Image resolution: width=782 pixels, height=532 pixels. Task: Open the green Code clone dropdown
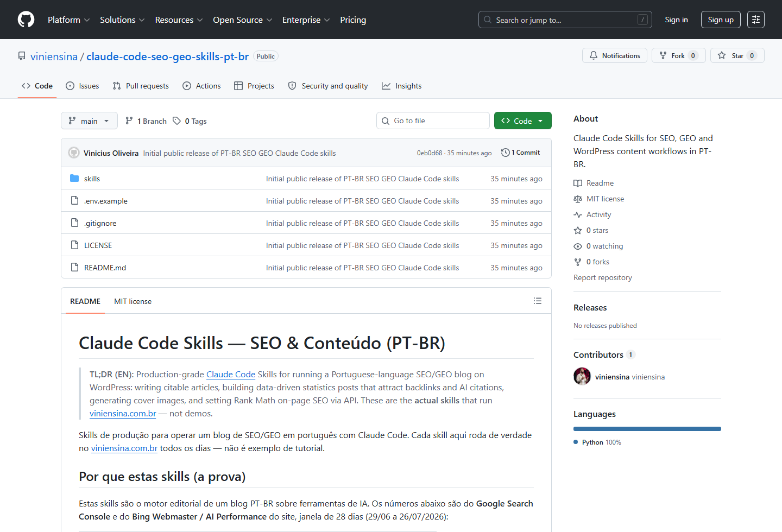point(523,121)
